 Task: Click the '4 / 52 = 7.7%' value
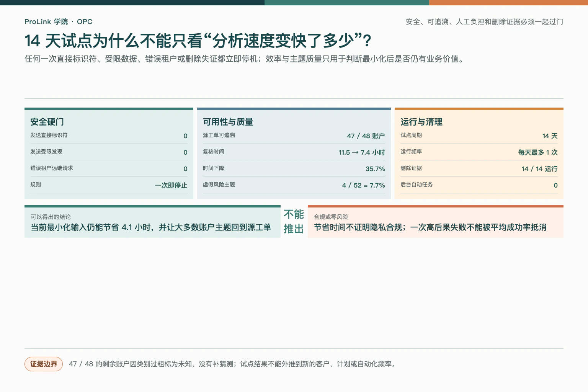[x=364, y=185]
